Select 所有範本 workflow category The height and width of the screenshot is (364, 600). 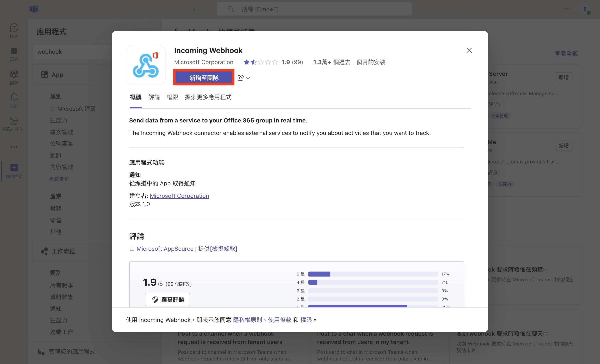pyautogui.click(x=62, y=285)
